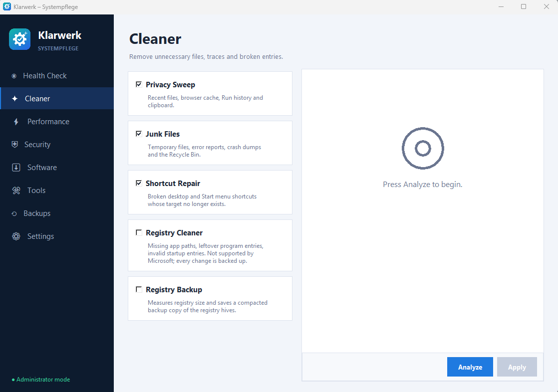The height and width of the screenshot is (392, 558).
Task: Click the Privacy Sweep heading
Action: 171,85
